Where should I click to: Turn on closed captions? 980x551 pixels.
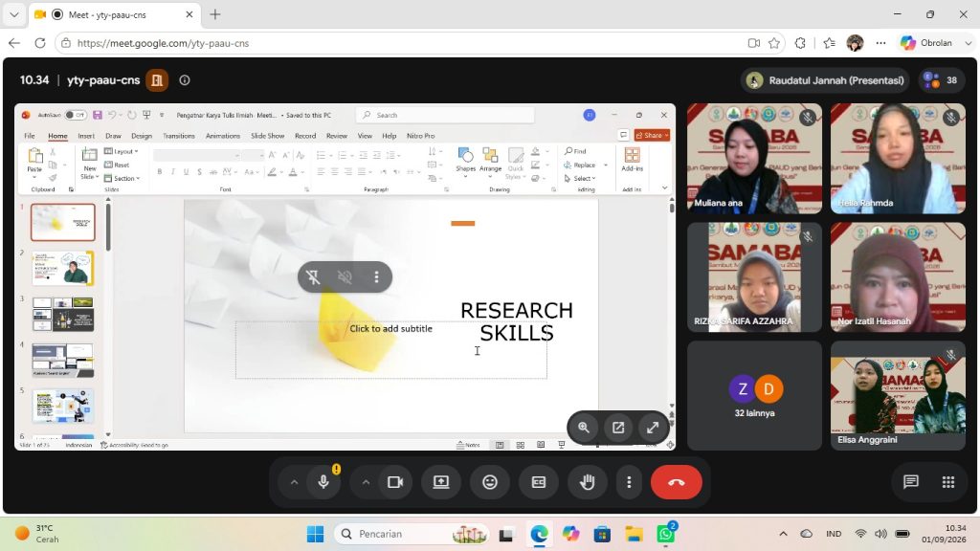(x=538, y=482)
